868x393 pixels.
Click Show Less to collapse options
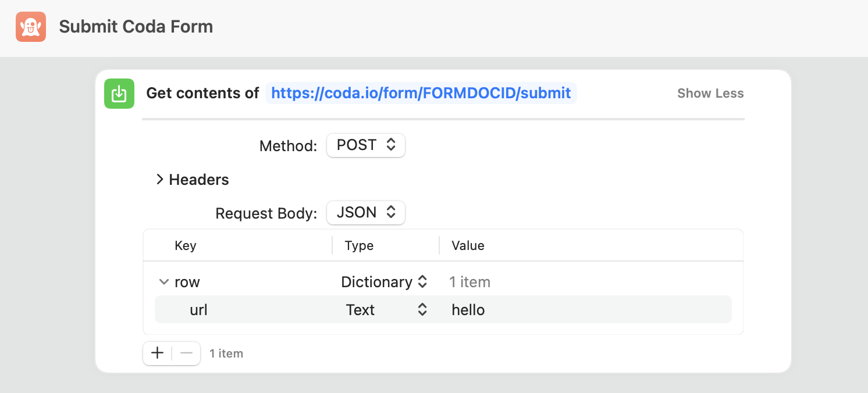pyautogui.click(x=710, y=94)
